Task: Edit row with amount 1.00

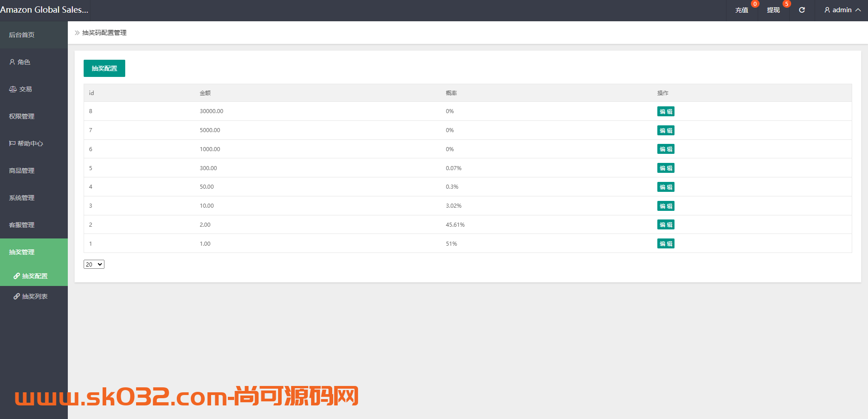Action: 666,243
